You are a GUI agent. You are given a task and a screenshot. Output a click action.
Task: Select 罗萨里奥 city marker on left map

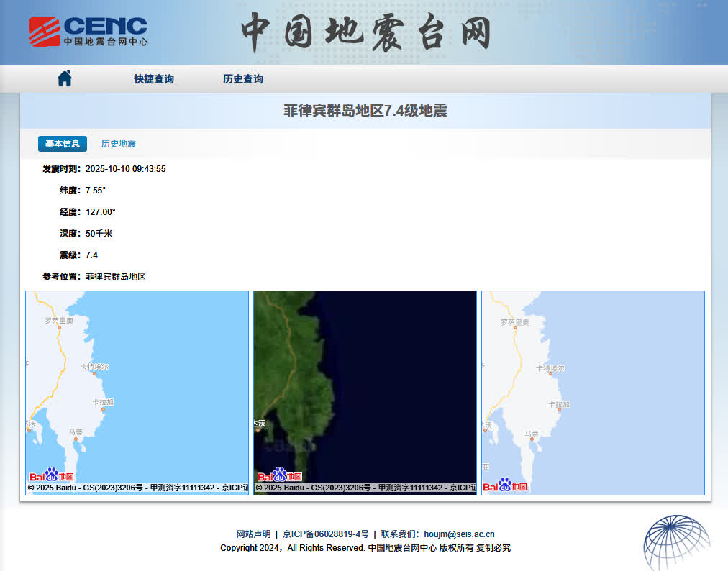[59, 327]
